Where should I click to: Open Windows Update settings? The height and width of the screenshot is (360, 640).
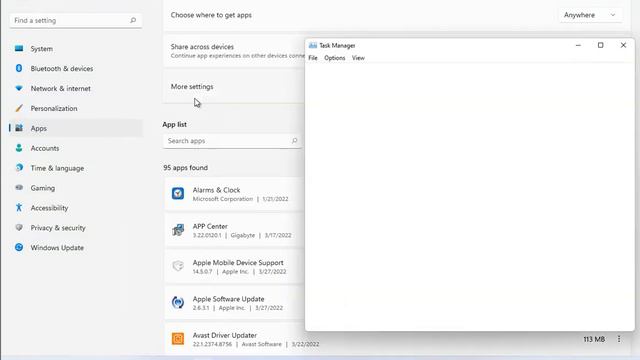point(57,247)
